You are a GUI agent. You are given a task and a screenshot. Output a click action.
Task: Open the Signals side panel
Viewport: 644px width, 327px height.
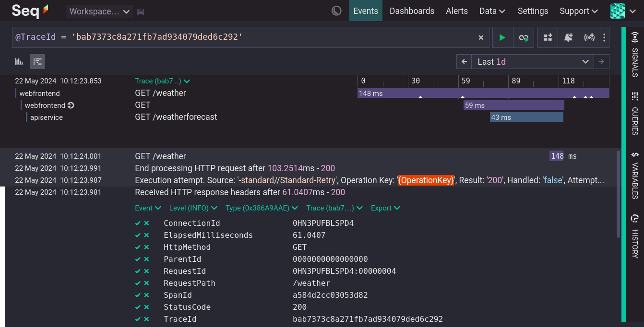(635, 55)
